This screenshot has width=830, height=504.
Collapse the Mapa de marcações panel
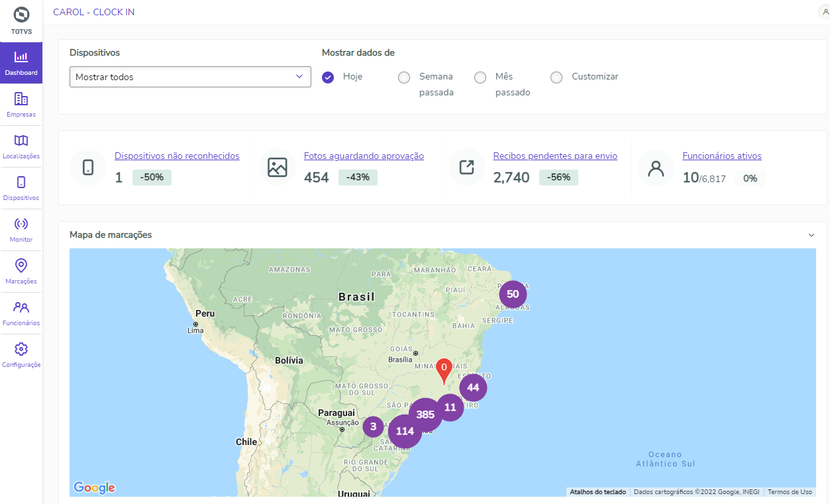(x=811, y=235)
